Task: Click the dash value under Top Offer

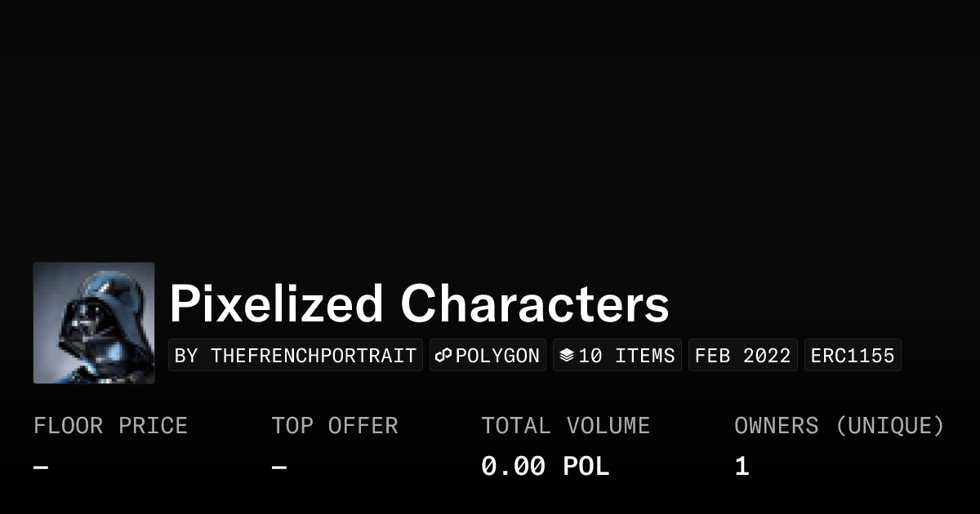Action: click(x=279, y=467)
